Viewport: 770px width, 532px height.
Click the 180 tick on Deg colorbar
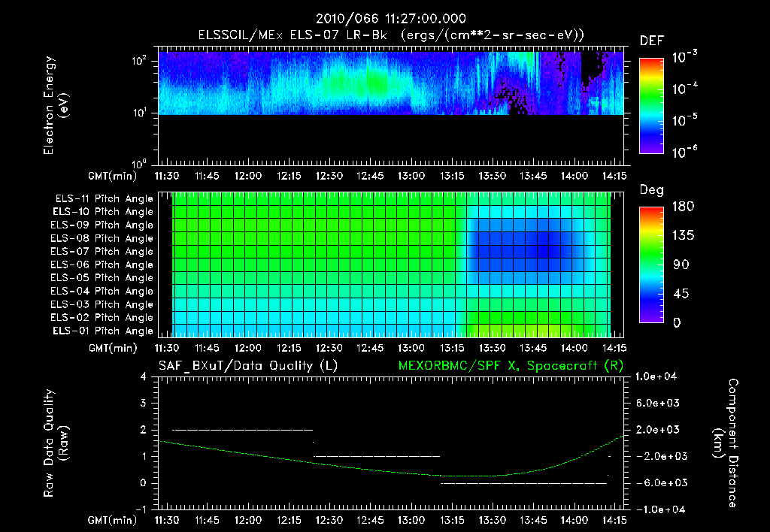coord(683,206)
